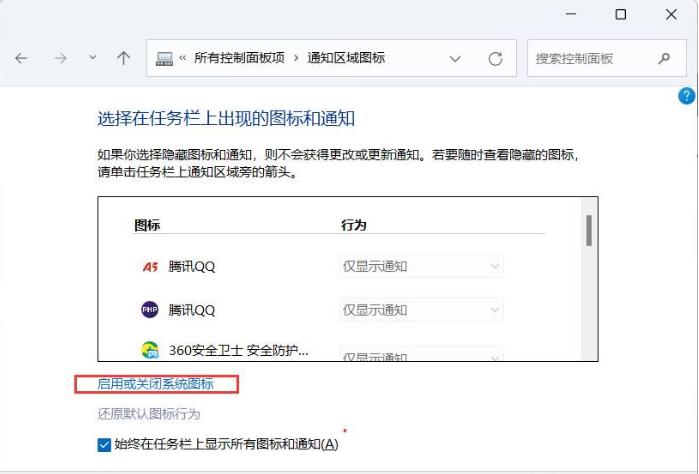The width and height of the screenshot is (699, 474).
Task: Click the second 腾讯QQ purple icon
Action: pos(146,310)
